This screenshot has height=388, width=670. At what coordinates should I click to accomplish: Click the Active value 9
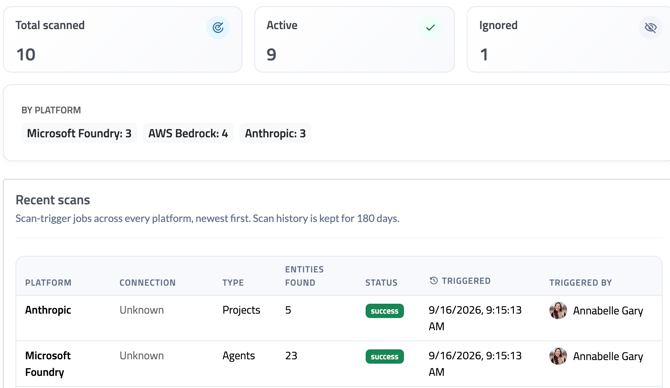[x=271, y=55]
